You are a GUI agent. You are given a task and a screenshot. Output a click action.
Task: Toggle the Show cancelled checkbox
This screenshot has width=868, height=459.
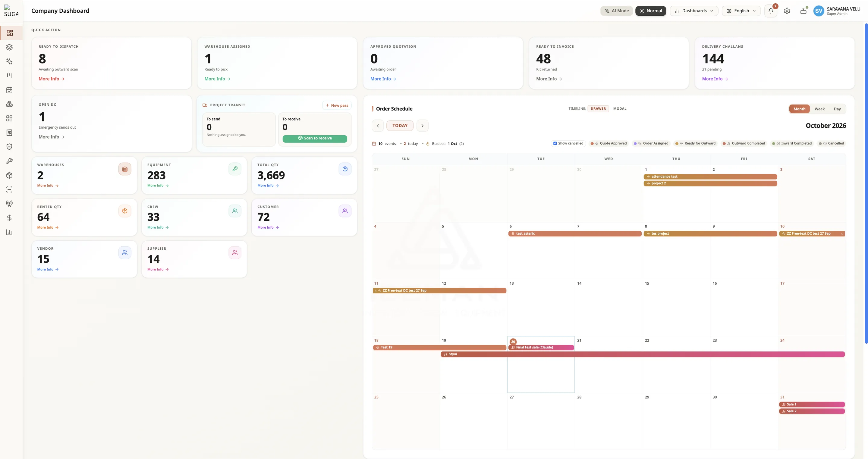pos(555,143)
